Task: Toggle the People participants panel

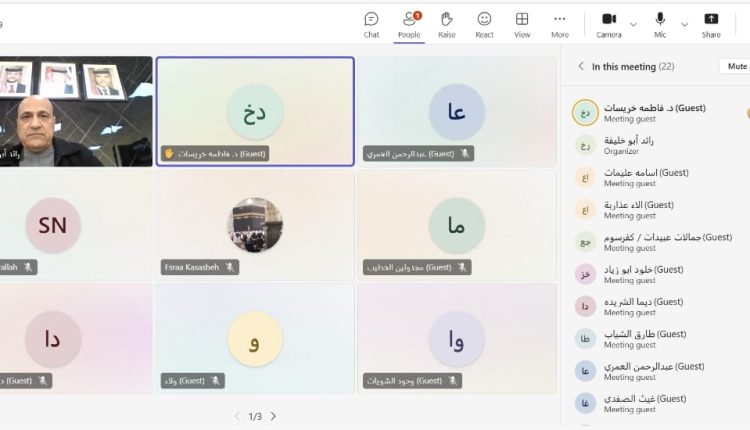Action: 409,24
